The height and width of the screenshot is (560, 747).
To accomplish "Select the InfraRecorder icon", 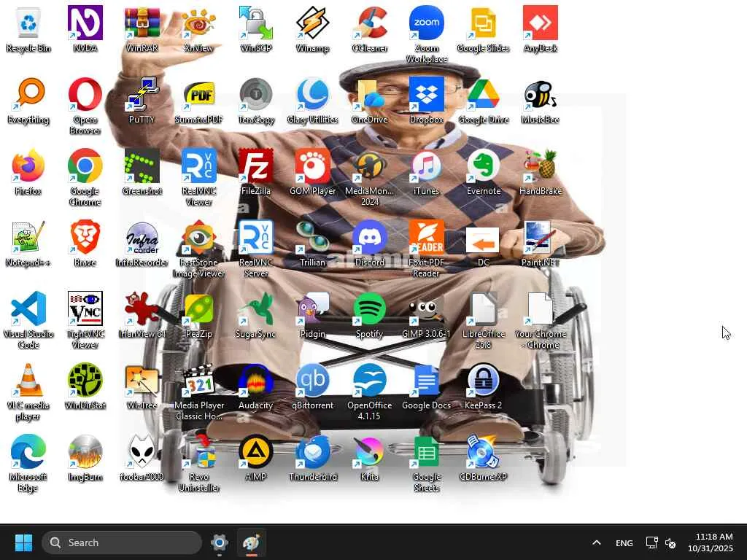I will tap(142, 244).
